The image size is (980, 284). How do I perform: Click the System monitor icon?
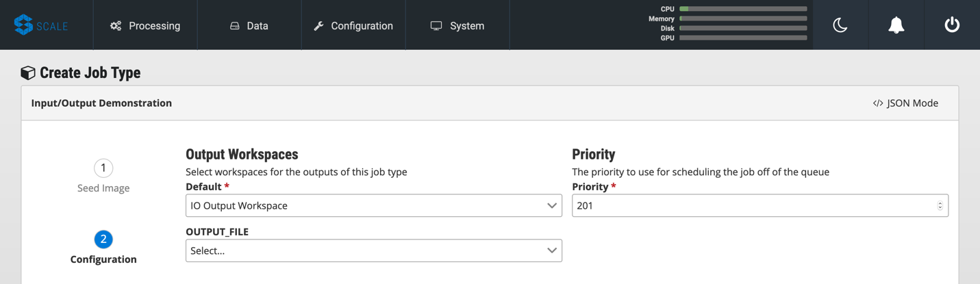436,26
